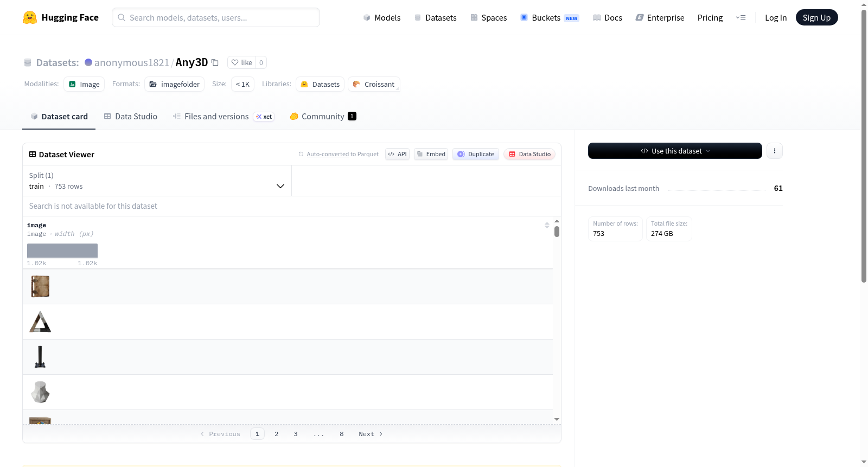Open the Use this dataset dropdown
The image size is (868, 467).
click(x=675, y=151)
